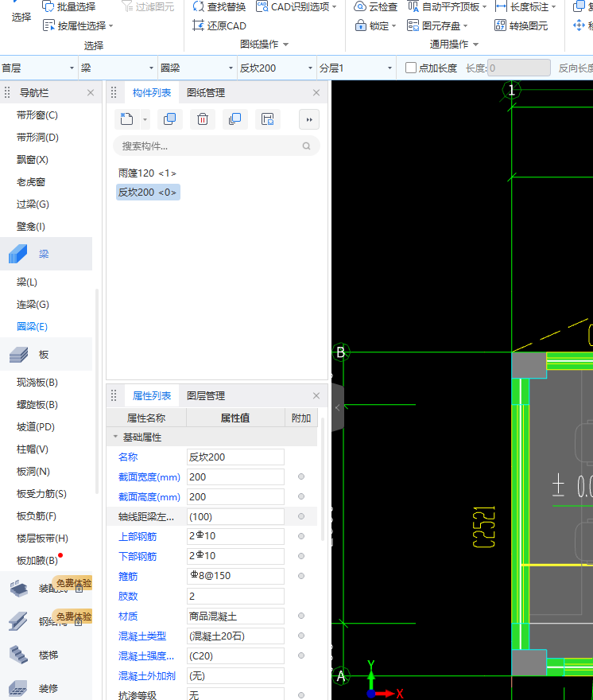The width and height of the screenshot is (593, 700).
Task: Toggle 附加 option for 上部钢筋
Action: pyautogui.click(x=301, y=536)
